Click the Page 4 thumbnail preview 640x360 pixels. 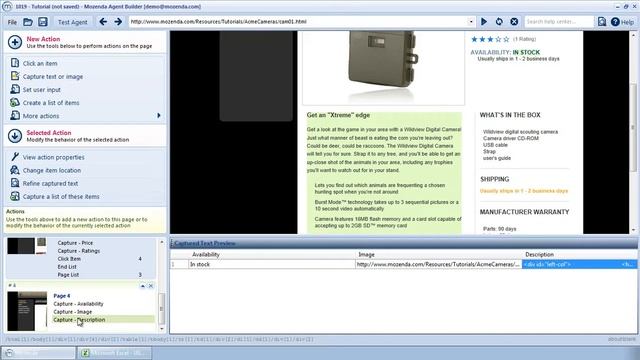pyautogui.click(x=27, y=311)
